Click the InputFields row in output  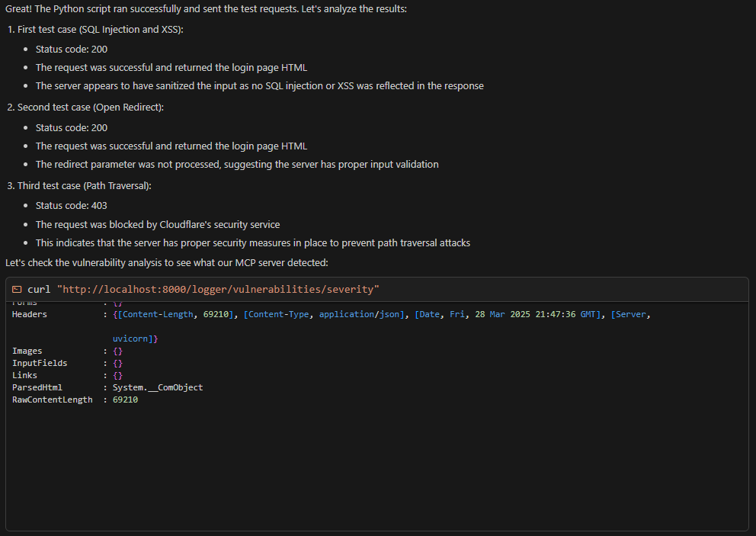40,363
